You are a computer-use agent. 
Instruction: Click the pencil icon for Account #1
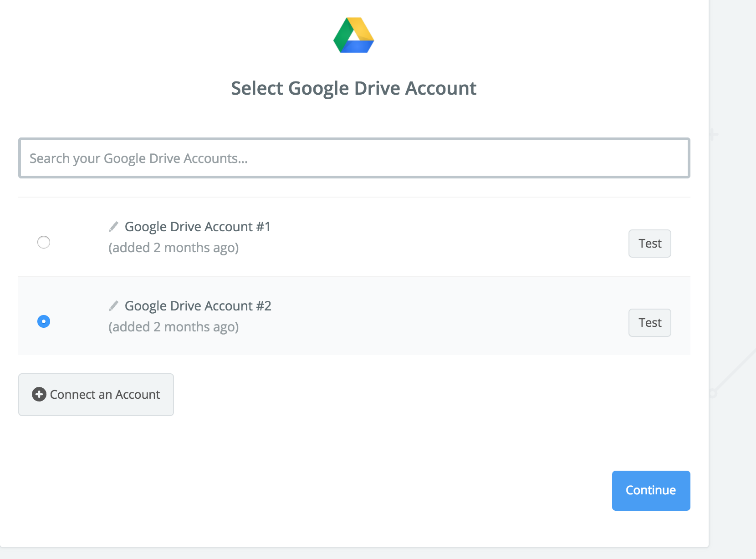tap(114, 226)
